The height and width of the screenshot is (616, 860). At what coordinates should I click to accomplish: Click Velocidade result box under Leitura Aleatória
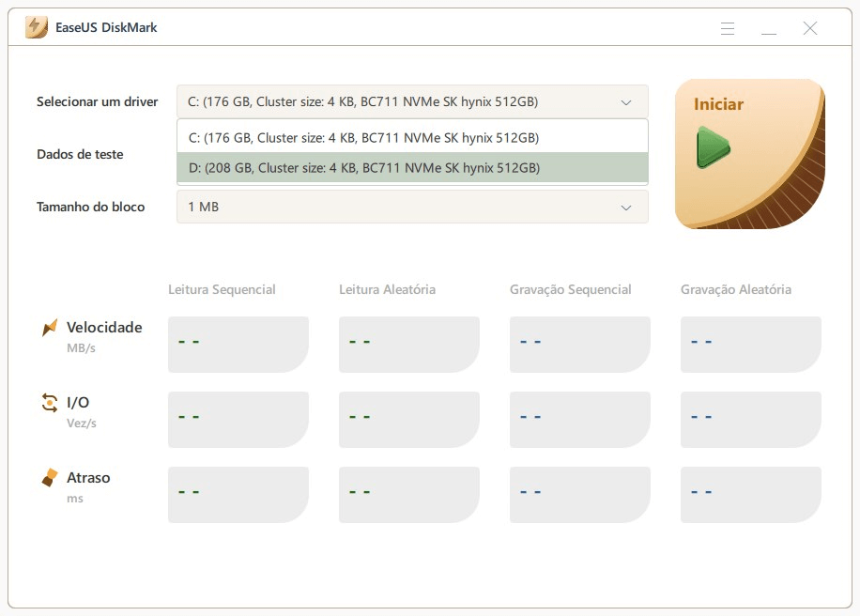409,345
